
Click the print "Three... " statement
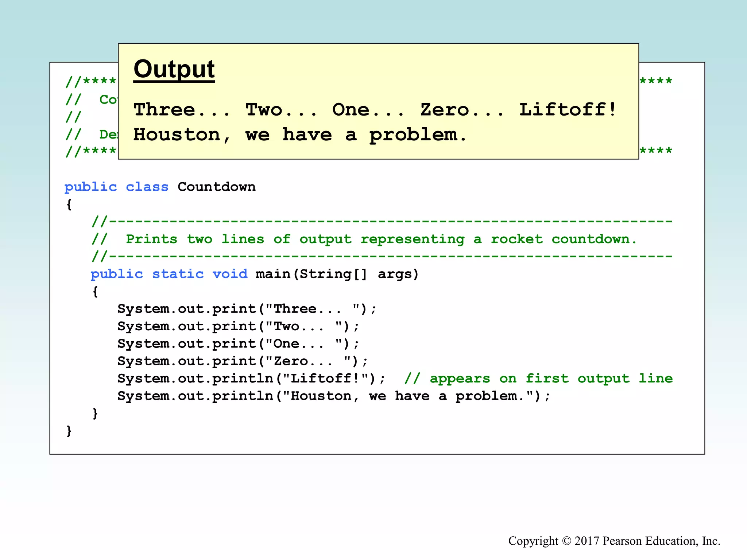tap(247, 309)
